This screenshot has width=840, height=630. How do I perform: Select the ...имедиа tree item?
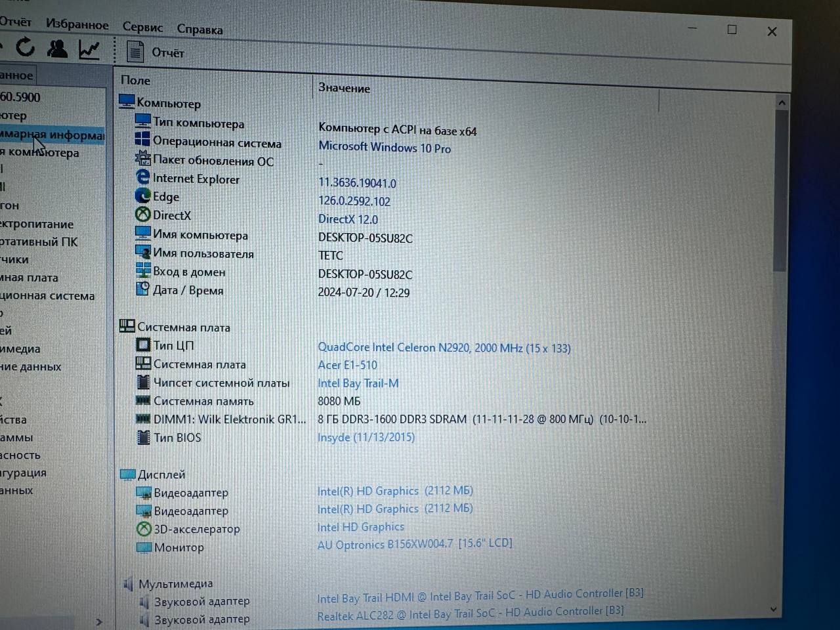(x=20, y=348)
